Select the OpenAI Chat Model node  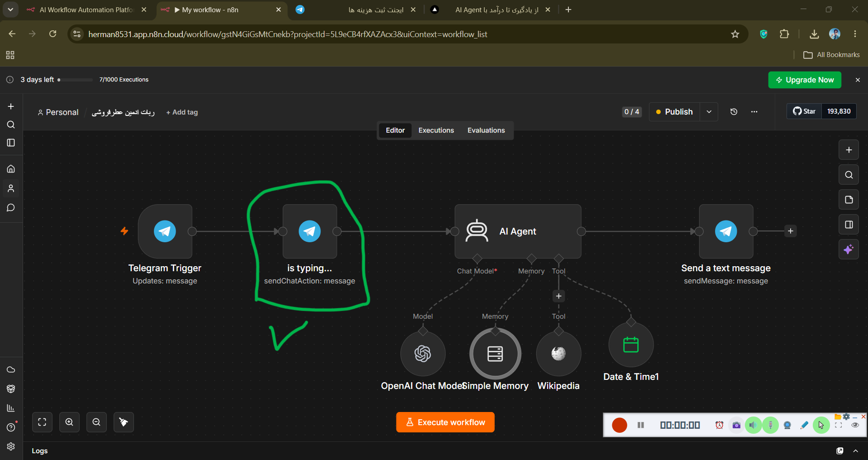423,354
